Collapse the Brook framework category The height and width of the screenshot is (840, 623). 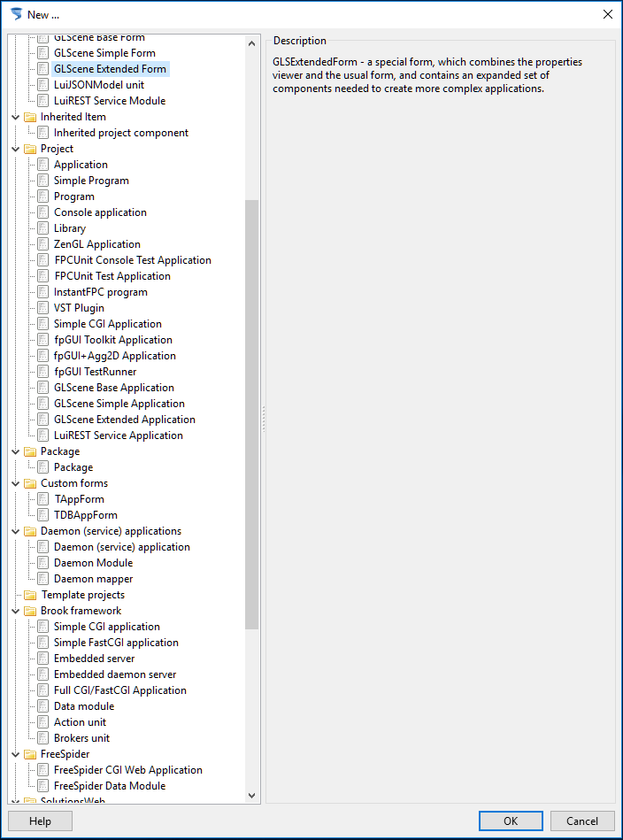coord(16,611)
